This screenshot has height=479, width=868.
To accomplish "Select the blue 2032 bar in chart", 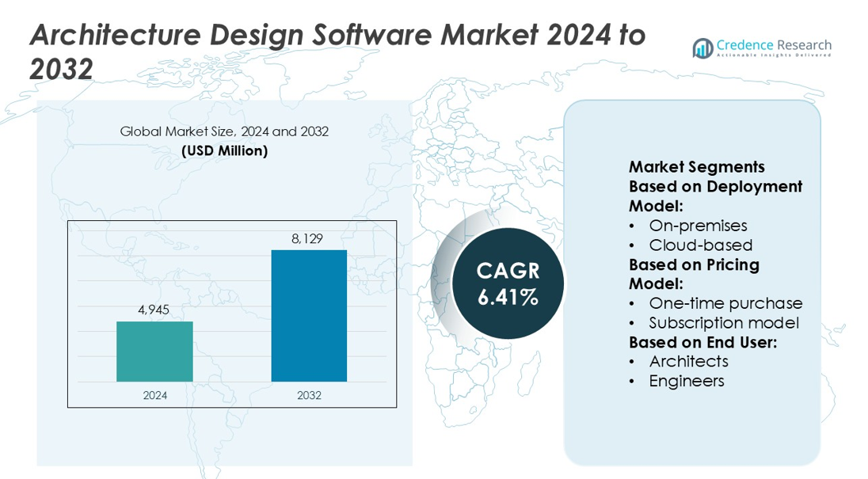I will tap(309, 315).
